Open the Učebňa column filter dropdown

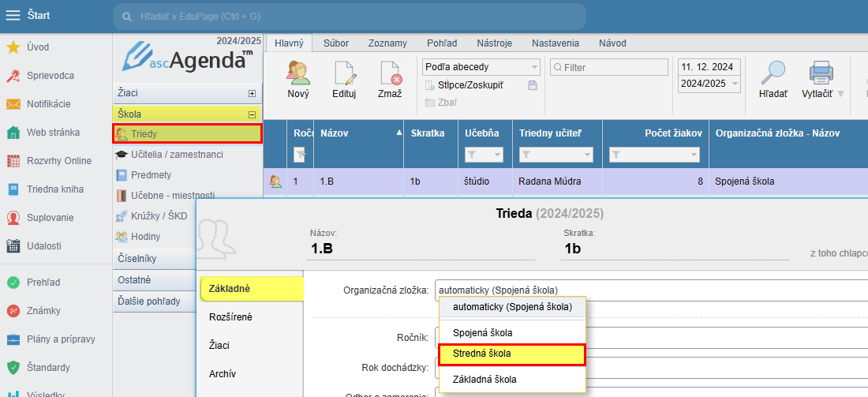click(x=497, y=155)
